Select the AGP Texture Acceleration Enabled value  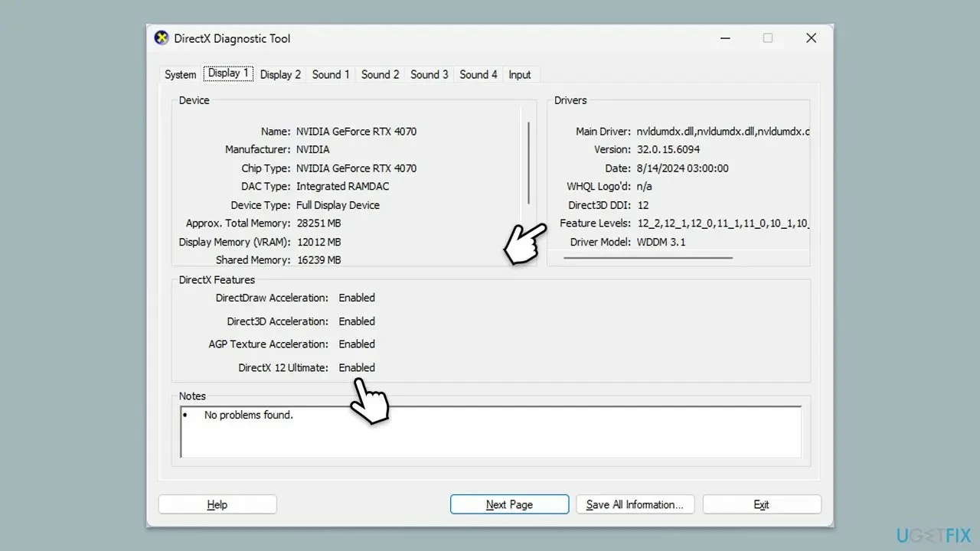point(357,344)
